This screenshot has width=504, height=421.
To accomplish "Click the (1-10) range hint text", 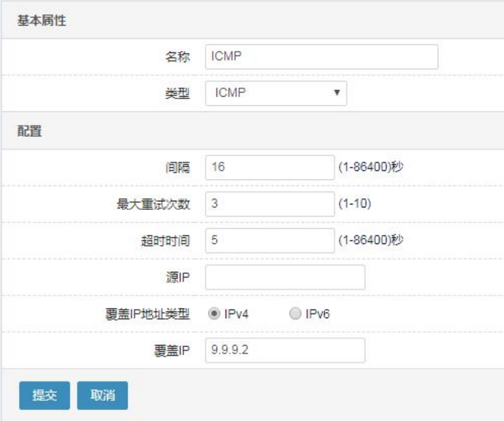I will [355, 204].
